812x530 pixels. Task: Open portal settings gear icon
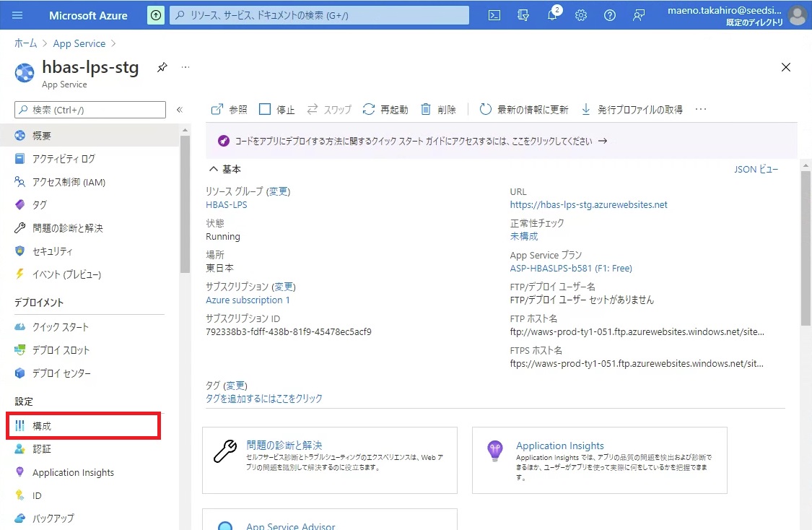coord(581,15)
